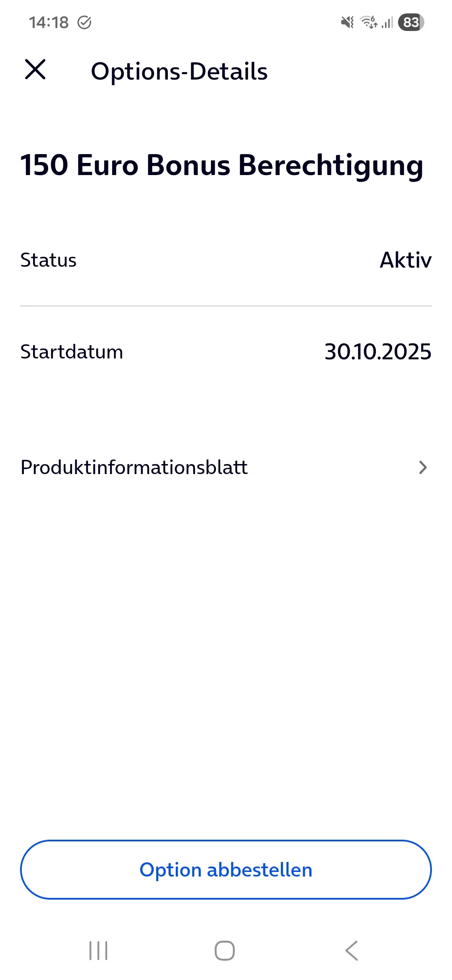Screen dimensions: 452x980
Task: Tap the battery indicator showing 83
Action: point(411,22)
